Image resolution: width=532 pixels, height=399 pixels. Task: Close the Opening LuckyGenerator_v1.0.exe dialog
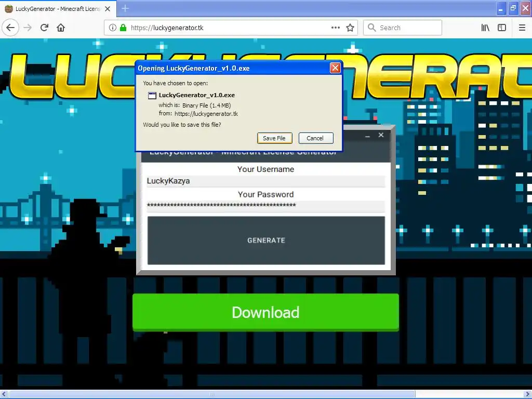[x=335, y=68]
